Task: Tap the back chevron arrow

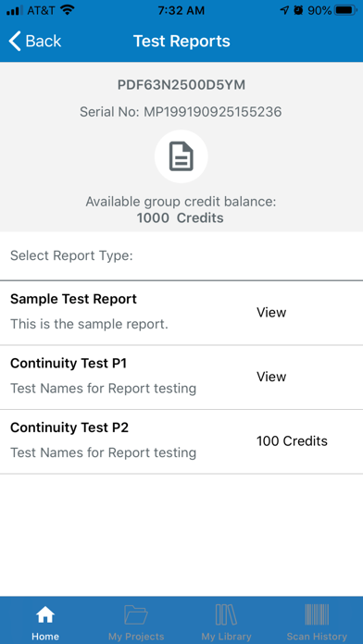Action: pyautogui.click(x=15, y=42)
